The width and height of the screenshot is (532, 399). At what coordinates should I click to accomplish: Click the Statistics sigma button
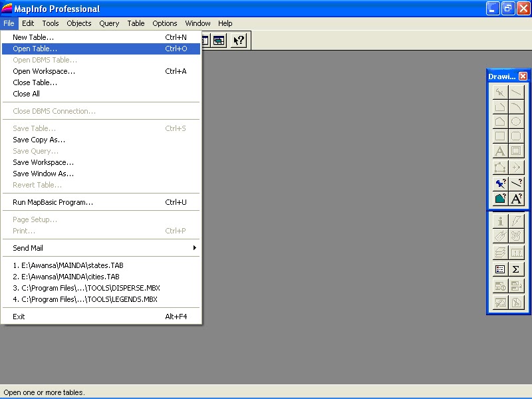[x=516, y=269]
